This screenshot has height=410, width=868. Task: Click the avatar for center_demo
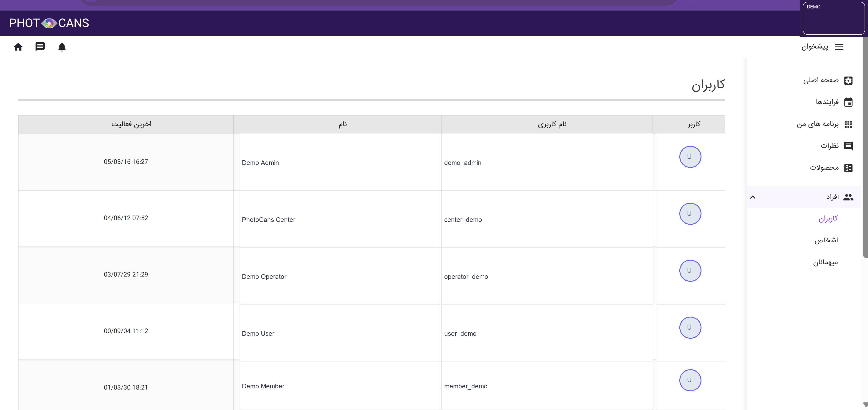point(690,214)
